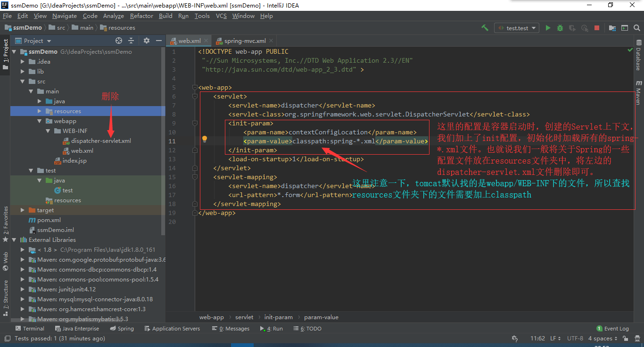Collapse the WEB-INF folder
644x347 pixels.
pyautogui.click(x=48, y=131)
